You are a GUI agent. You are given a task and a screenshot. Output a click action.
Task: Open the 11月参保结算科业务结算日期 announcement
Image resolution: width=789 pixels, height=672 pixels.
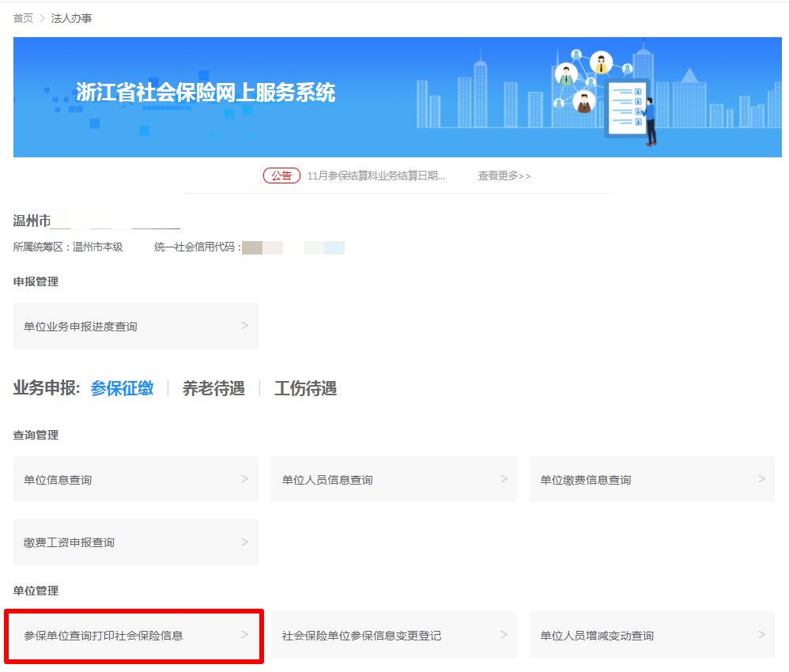coord(376,176)
